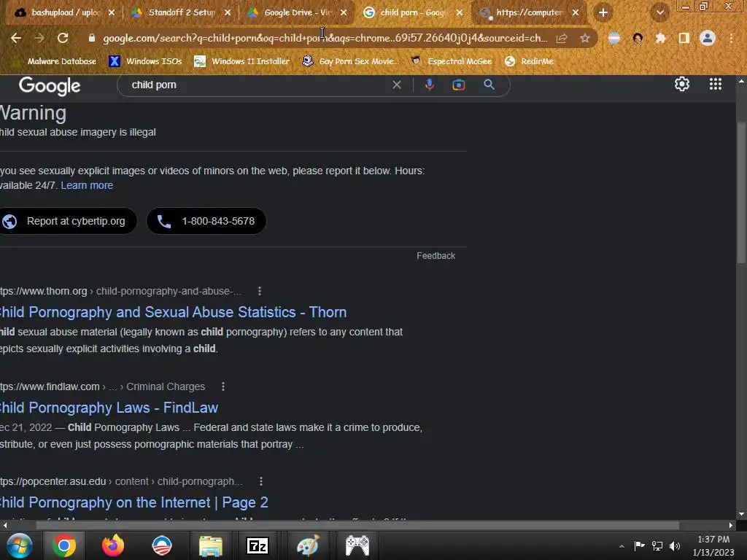The image size is (747, 560).
Task: Open the Windows Start menu
Action: pyautogui.click(x=19, y=545)
